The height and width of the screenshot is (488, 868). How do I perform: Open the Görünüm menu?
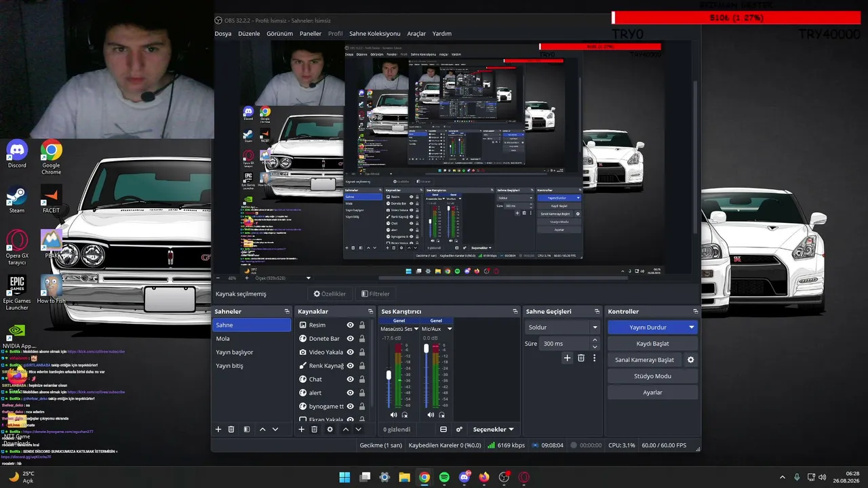point(279,34)
